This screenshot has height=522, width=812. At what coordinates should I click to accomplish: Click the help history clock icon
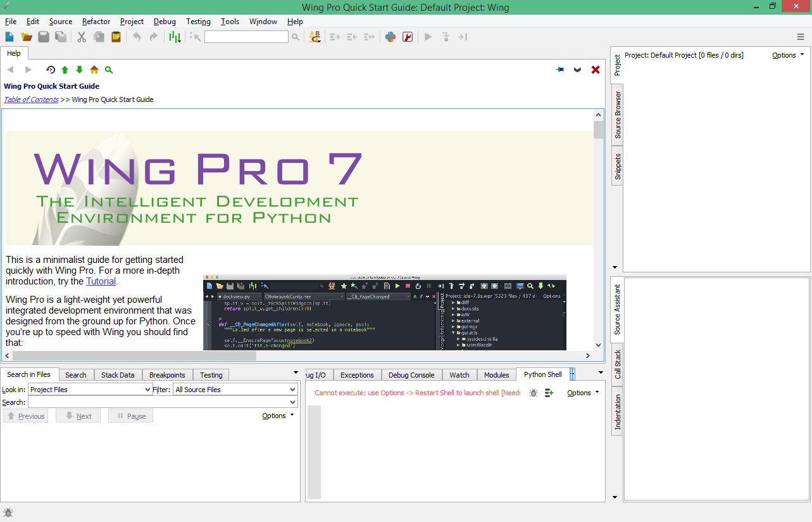click(51, 70)
